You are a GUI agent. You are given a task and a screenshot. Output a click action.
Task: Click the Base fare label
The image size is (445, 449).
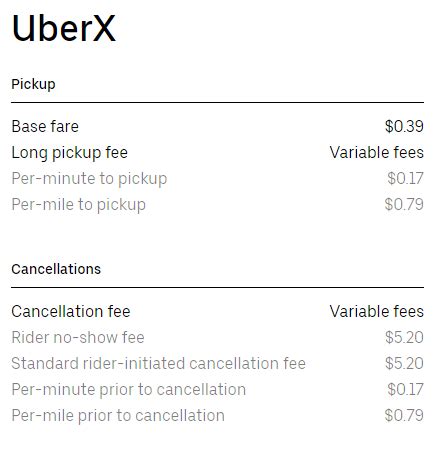45,126
